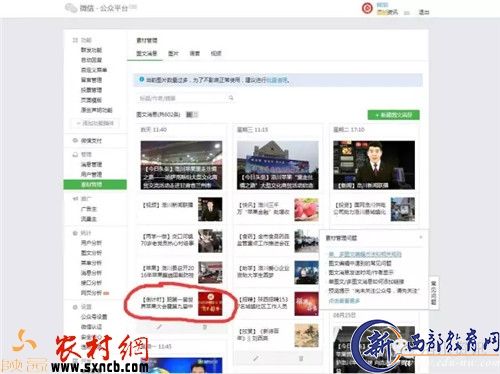
Task: Open the 【食药】 meeting thumbnail
Action: [x=306, y=241]
